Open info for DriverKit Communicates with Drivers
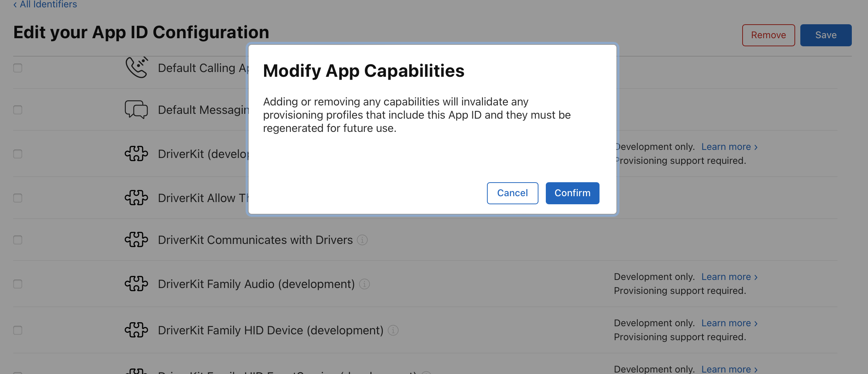 [x=362, y=240]
